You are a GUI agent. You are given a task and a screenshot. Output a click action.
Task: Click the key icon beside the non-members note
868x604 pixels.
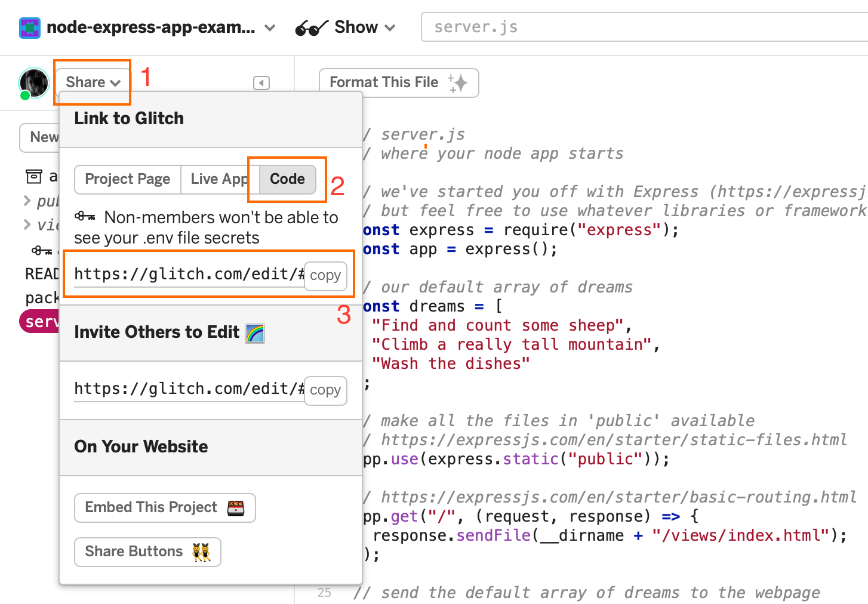[85, 217]
